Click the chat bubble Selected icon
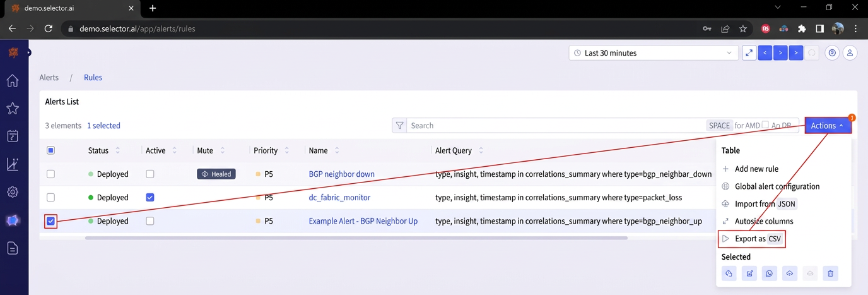Screen dimensions: 868x295 pos(769,274)
